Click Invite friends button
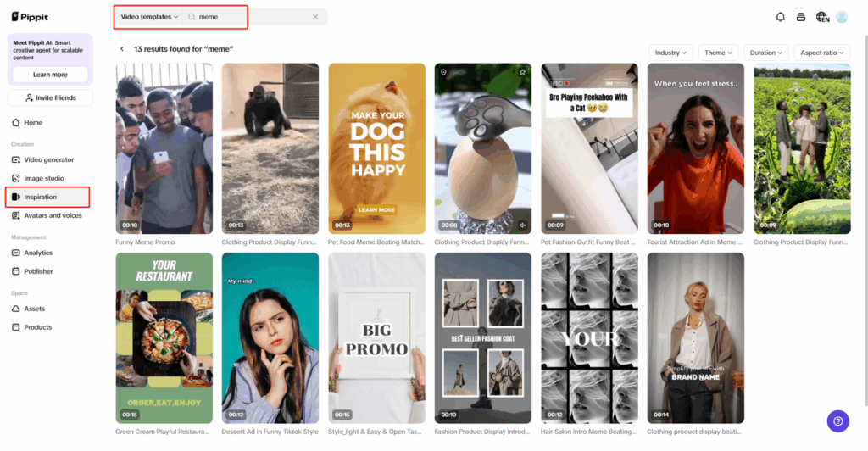The width and height of the screenshot is (868, 451). click(50, 98)
